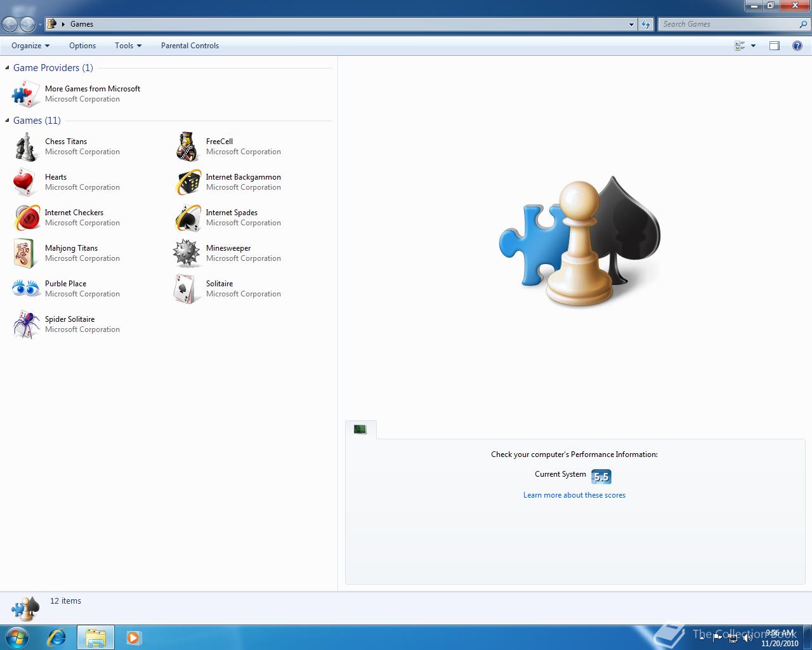Click More Games from Microsoft text
812x650 pixels.
tap(93, 89)
